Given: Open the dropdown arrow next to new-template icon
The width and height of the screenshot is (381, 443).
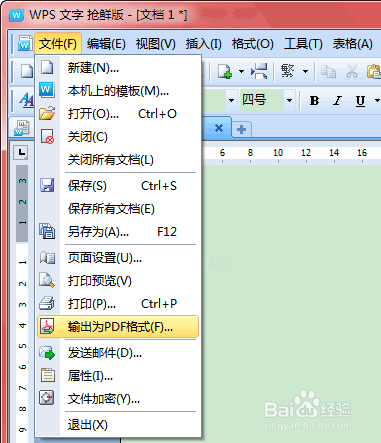Looking at the screenshot, I should [x=241, y=71].
